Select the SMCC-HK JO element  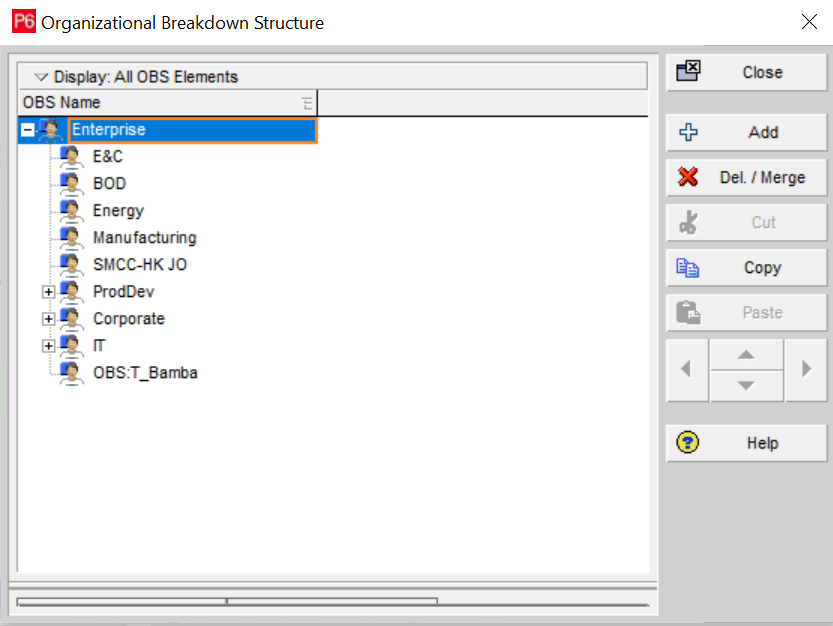140,265
